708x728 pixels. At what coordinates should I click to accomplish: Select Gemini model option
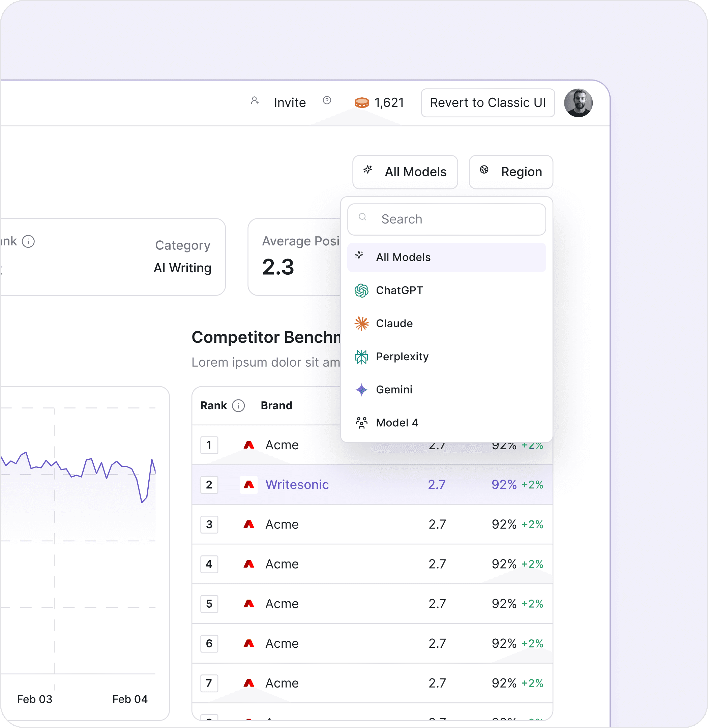[x=394, y=390]
